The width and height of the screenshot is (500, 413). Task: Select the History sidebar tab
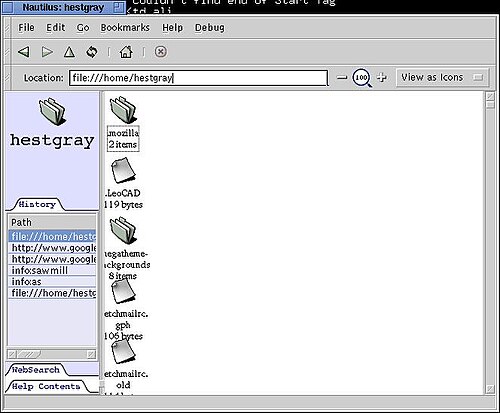tap(37, 204)
